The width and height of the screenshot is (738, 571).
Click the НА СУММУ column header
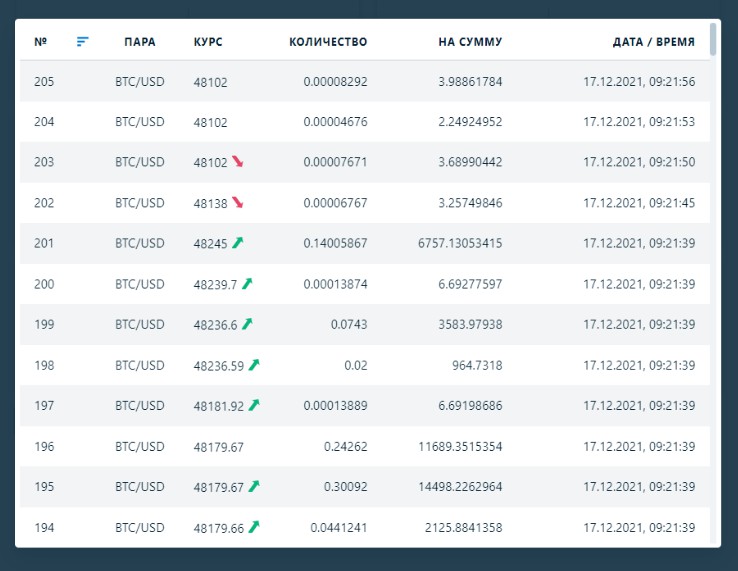pos(470,42)
